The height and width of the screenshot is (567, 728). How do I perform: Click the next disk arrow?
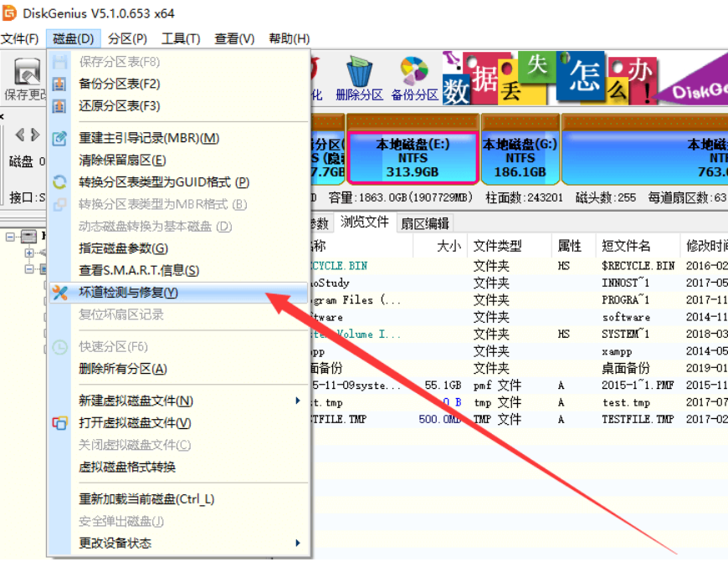(35, 135)
